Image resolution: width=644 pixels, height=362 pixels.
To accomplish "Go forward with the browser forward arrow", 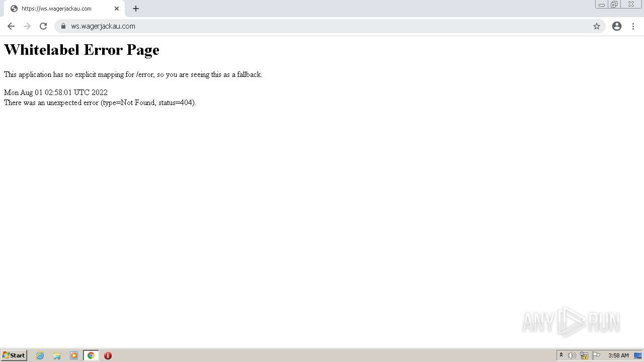I will 27,26.
